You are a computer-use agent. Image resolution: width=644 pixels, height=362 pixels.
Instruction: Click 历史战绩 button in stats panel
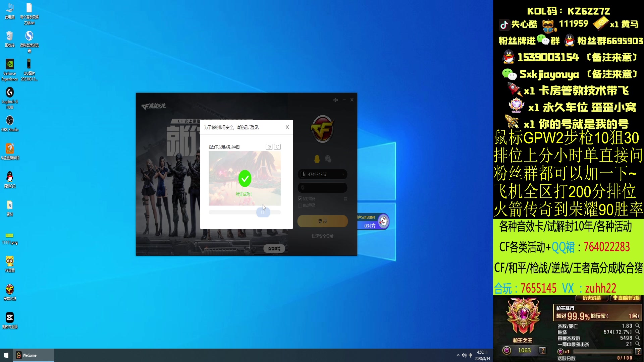click(x=592, y=298)
